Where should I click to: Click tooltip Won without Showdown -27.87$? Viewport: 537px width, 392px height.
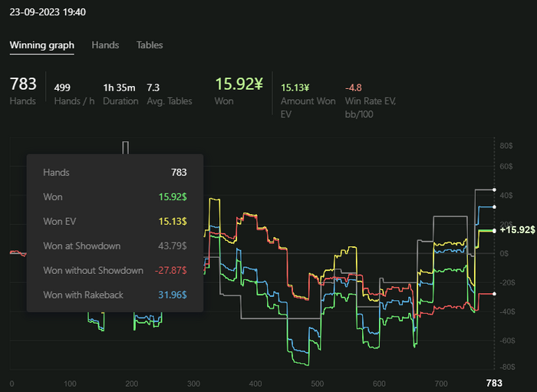tap(170, 271)
